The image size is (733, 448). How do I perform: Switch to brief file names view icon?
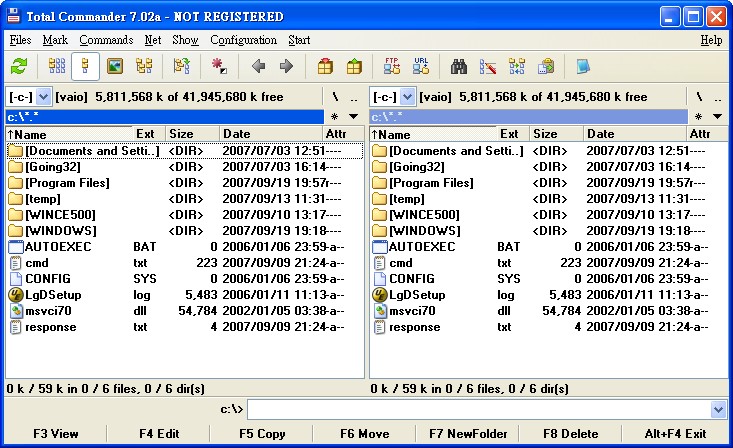[x=57, y=66]
